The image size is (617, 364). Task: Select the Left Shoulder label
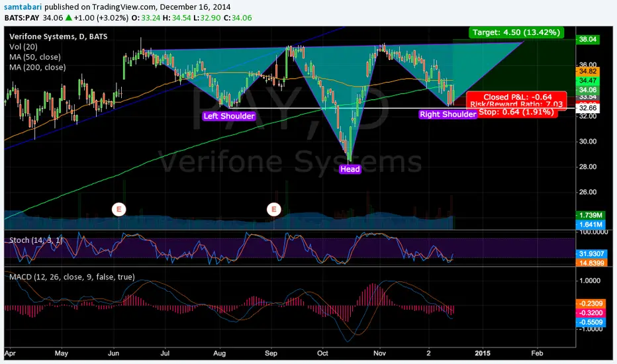coord(229,116)
